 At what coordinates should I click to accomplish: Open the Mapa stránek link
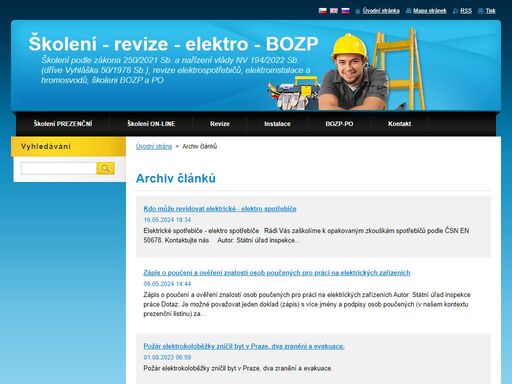point(430,11)
